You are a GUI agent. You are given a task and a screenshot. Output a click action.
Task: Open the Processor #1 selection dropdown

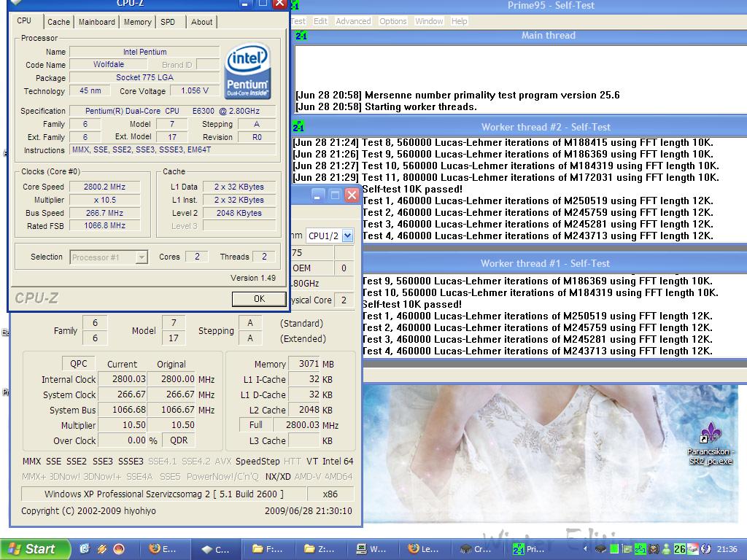[x=109, y=257]
